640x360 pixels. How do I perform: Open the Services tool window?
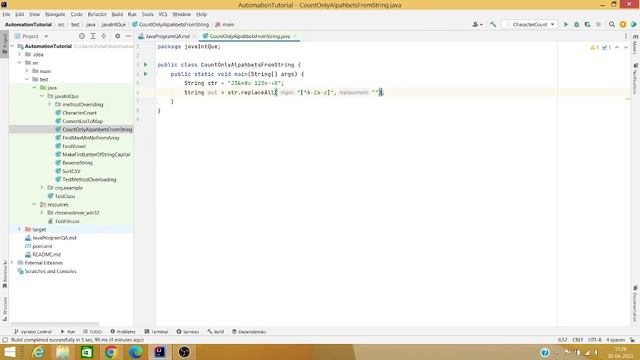[x=188, y=332]
